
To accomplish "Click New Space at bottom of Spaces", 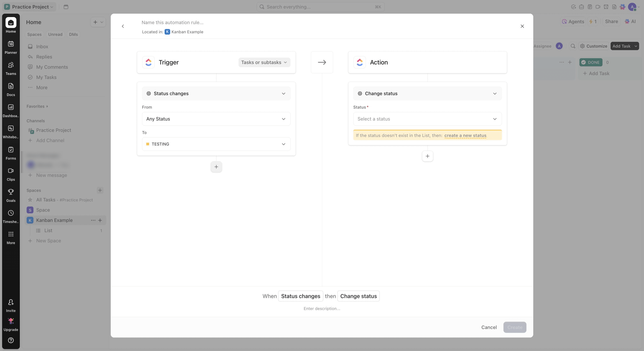I will pos(45,241).
